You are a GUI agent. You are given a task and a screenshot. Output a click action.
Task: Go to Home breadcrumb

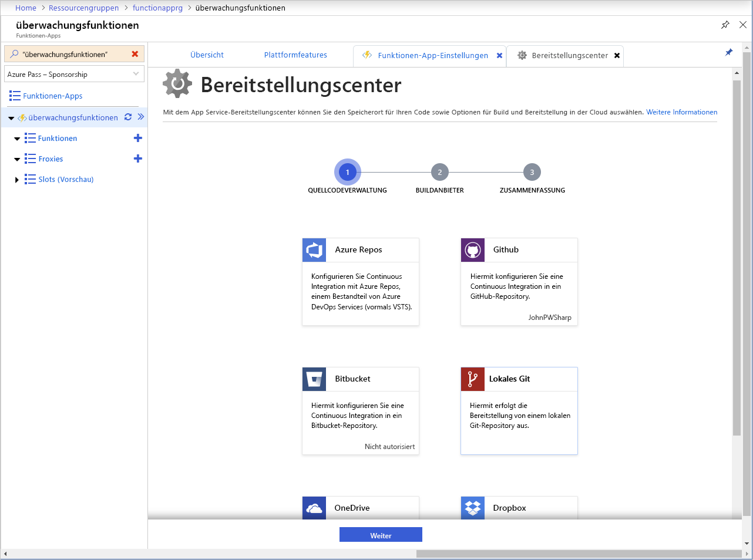pos(26,8)
